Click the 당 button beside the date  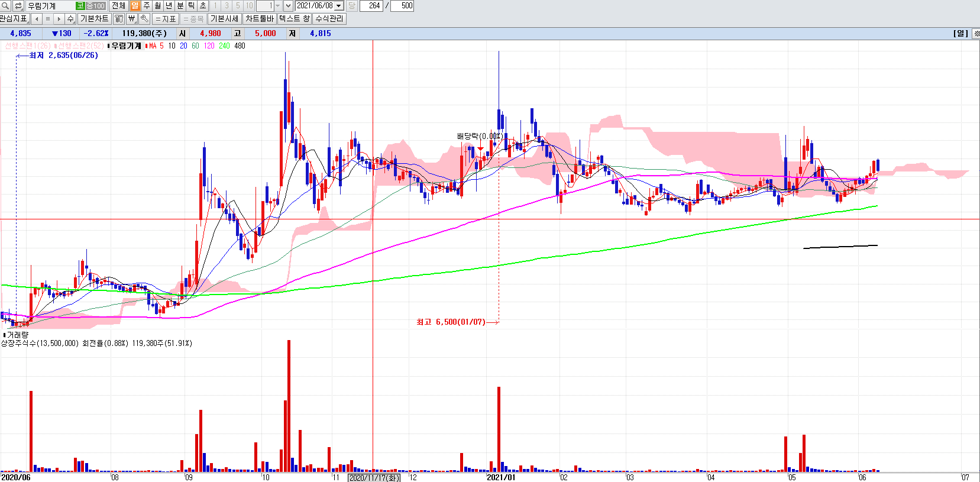pyautogui.click(x=351, y=6)
